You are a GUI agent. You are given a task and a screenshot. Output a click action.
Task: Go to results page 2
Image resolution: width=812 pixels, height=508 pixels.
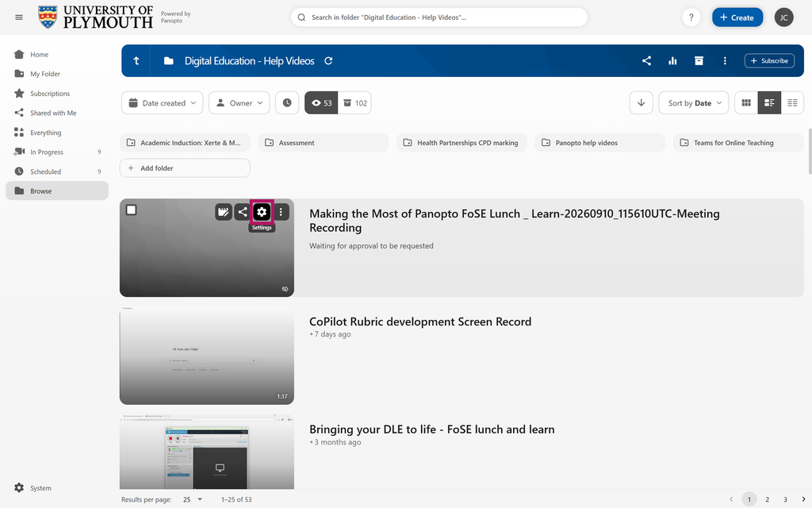767,499
